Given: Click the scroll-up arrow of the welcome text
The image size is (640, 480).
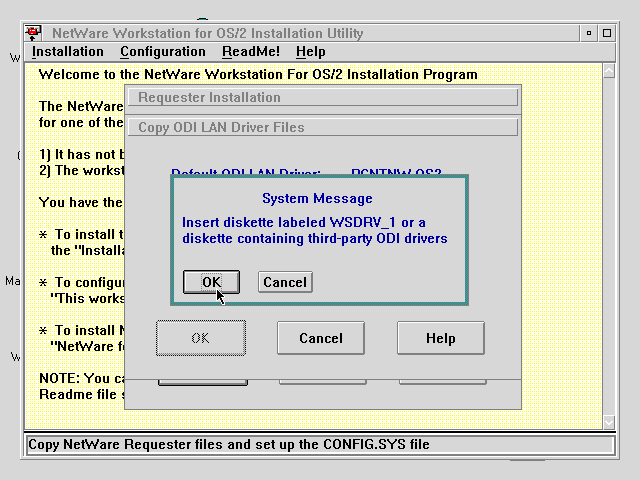Looking at the screenshot, I should coord(609,71).
